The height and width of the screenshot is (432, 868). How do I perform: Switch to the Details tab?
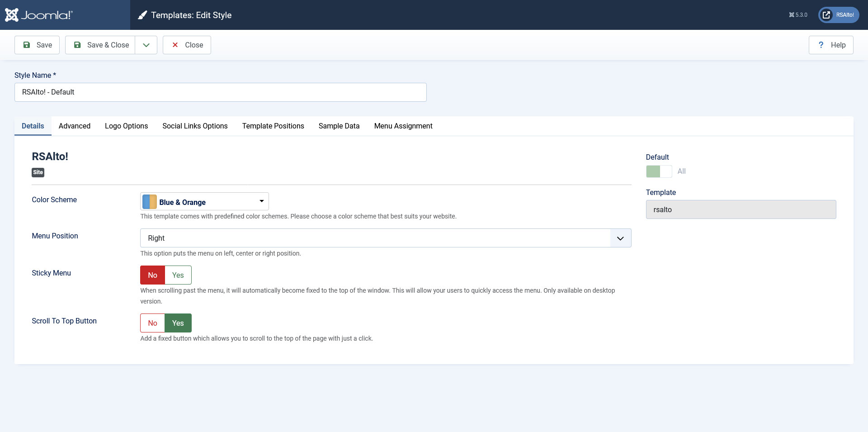tap(33, 126)
